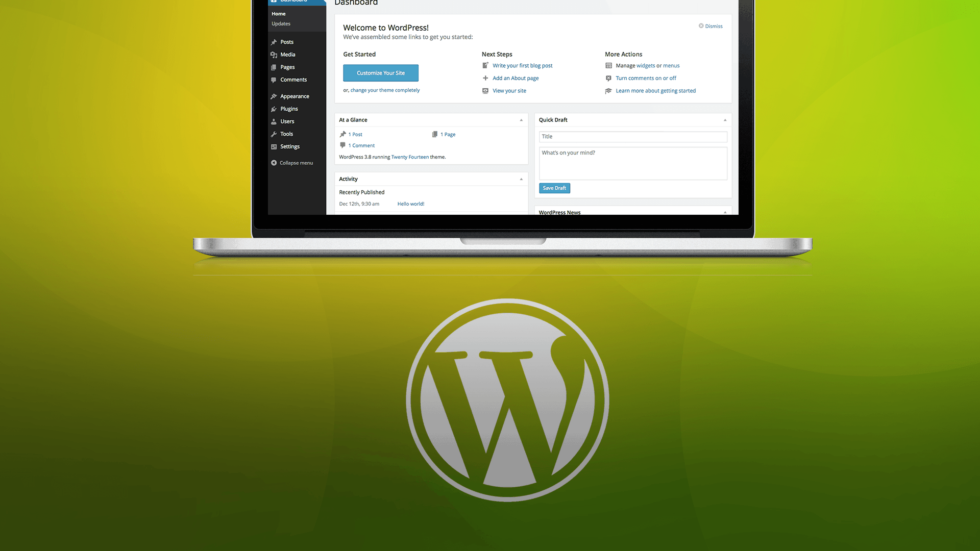Click the Appearance brush icon in sidebar
This screenshot has width=980, height=551.
pyautogui.click(x=274, y=96)
